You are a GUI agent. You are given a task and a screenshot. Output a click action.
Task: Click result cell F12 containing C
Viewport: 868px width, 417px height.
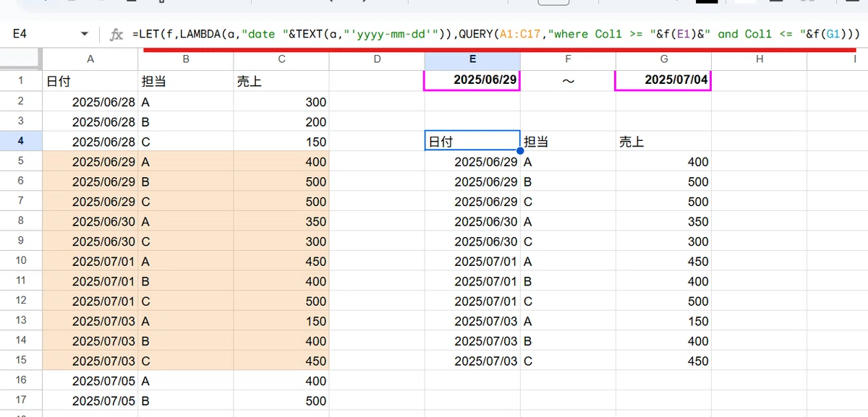click(x=568, y=301)
